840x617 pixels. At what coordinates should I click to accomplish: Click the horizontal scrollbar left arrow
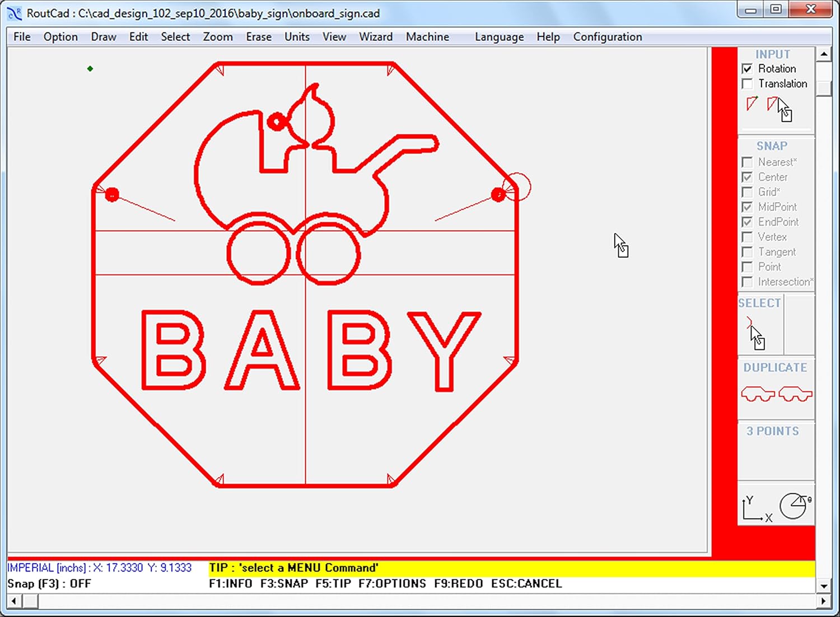point(14,601)
